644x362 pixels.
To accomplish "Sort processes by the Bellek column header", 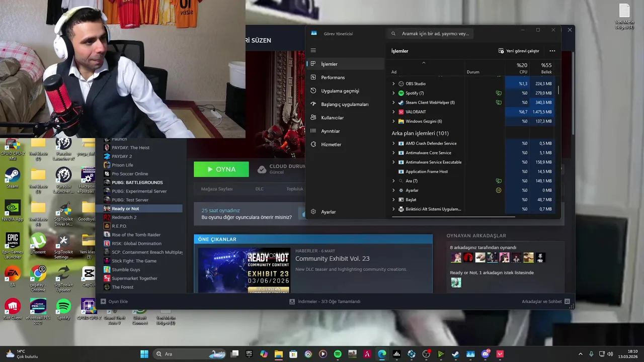I will [x=542, y=68].
